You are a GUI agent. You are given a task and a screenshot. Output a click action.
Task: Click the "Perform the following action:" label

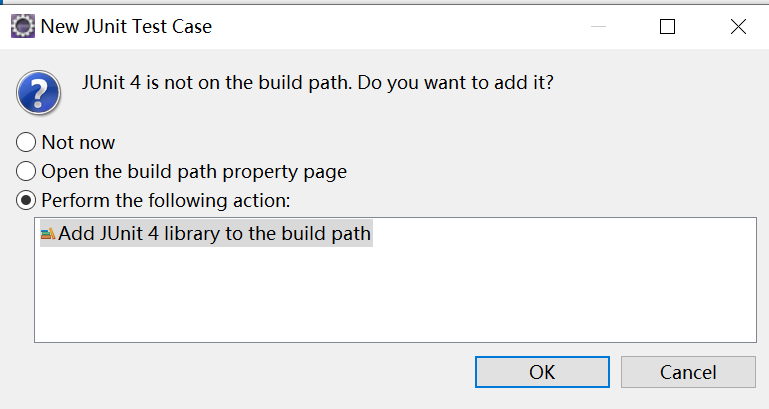pyautogui.click(x=165, y=200)
